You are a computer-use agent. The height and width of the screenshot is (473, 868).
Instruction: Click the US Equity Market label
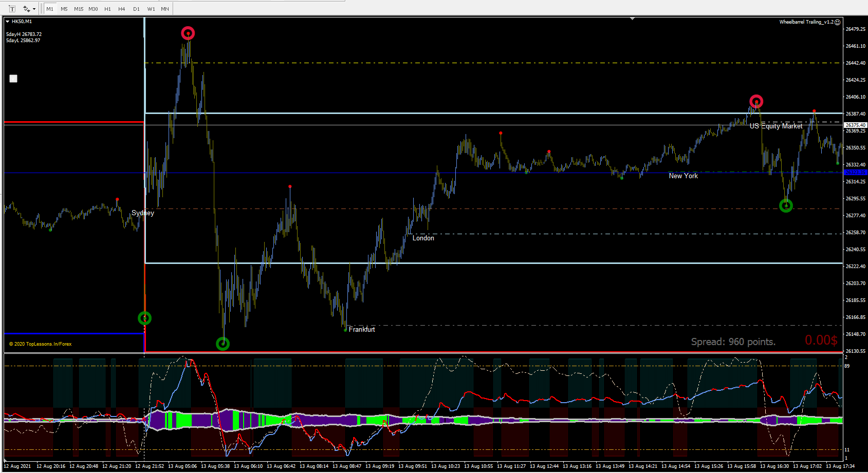point(776,126)
